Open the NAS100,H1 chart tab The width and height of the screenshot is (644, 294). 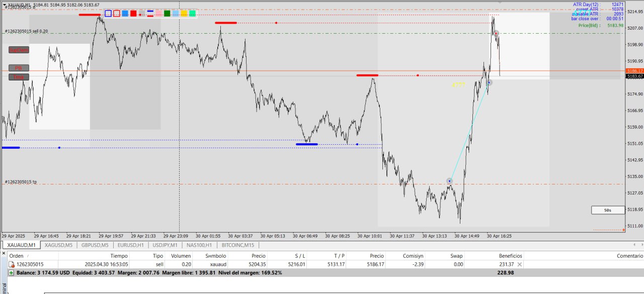coord(199,245)
